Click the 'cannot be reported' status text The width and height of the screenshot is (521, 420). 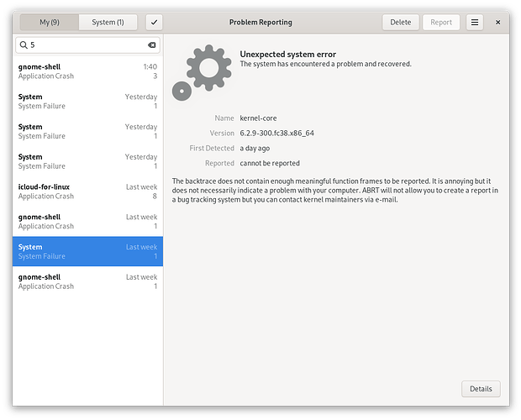tap(270, 163)
